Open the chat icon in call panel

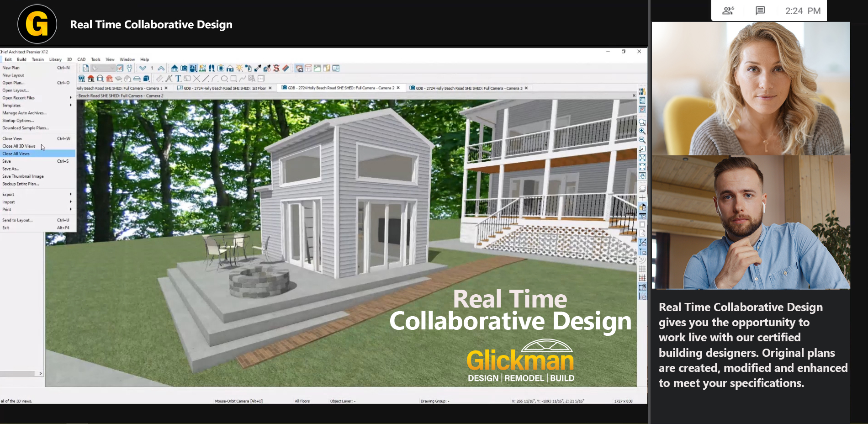[760, 11]
